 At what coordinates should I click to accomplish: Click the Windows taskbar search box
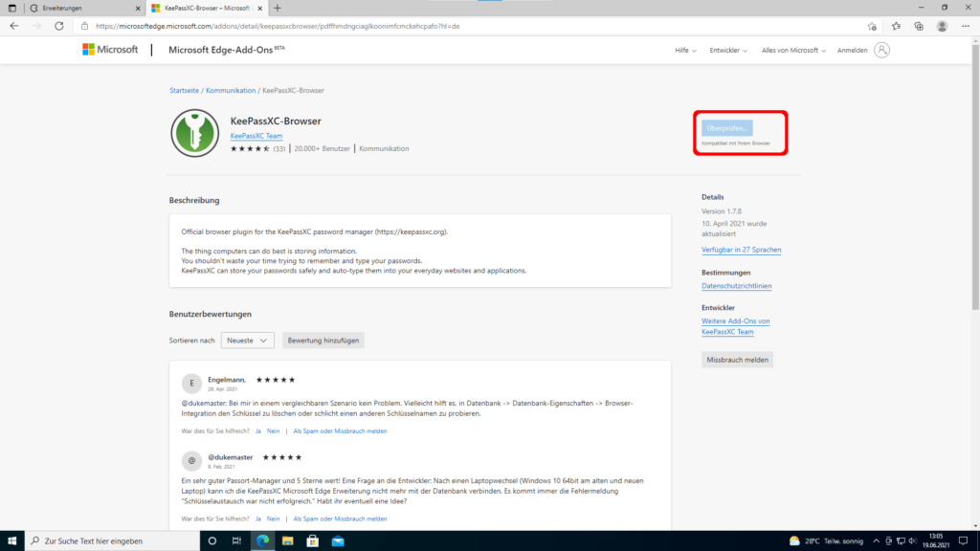click(113, 541)
